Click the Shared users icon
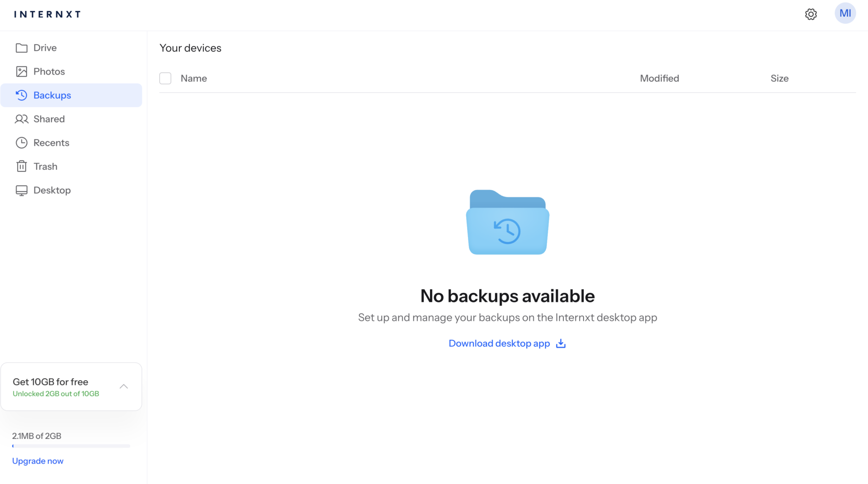Viewport: 868px width, 484px height. coord(22,119)
